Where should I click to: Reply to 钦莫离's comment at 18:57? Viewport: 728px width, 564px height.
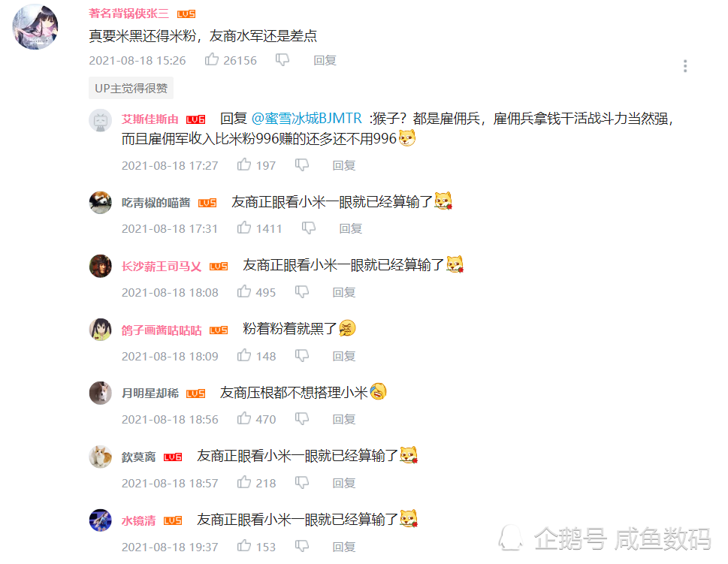343,483
